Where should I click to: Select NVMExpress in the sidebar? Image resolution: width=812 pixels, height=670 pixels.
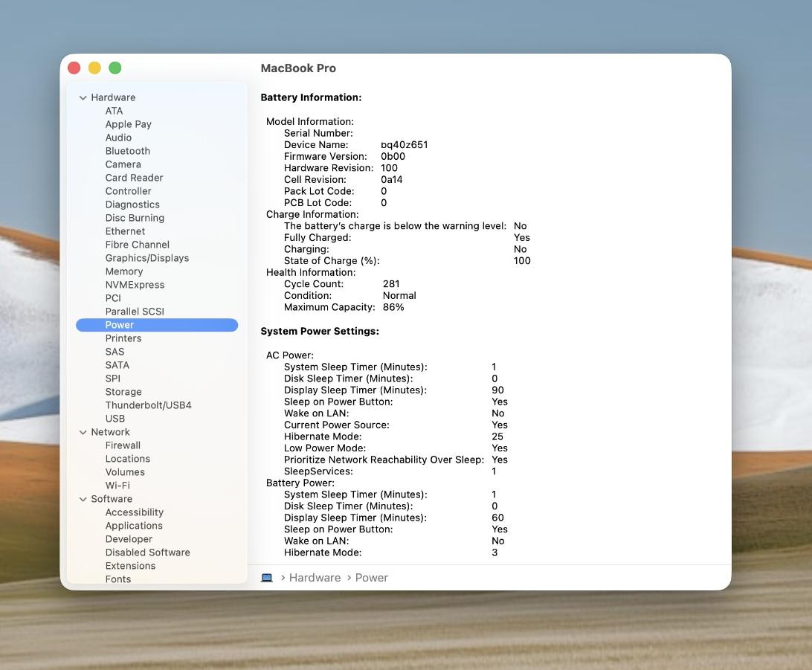135,285
